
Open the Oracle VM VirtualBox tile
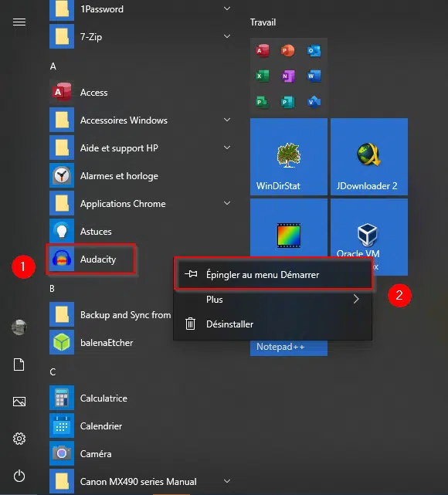369,237
